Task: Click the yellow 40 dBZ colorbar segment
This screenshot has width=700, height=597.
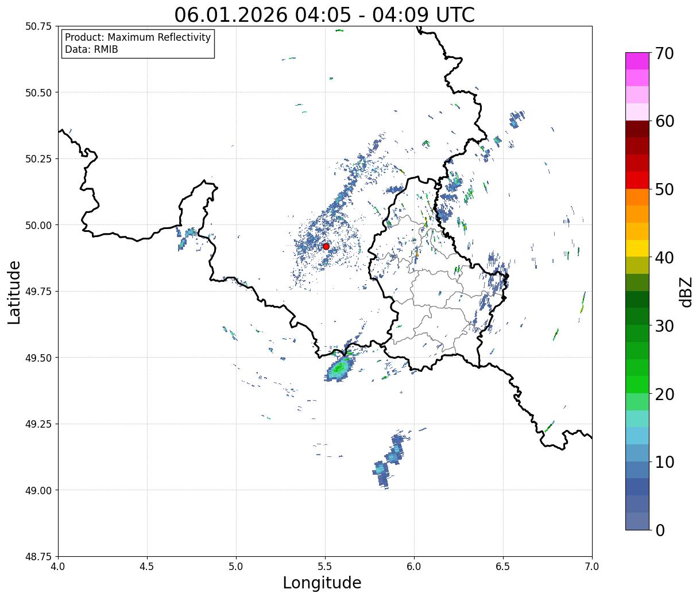Action: [637, 248]
